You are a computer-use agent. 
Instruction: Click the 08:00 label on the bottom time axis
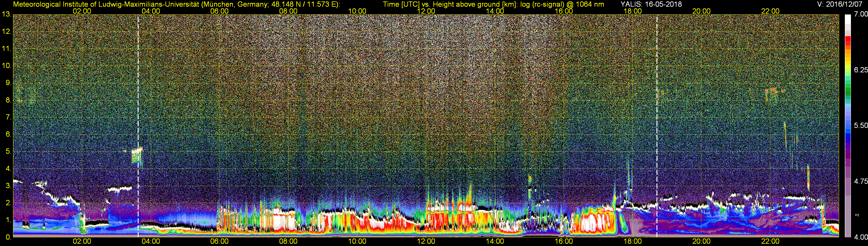pyautogui.click(x=288, y=241)
